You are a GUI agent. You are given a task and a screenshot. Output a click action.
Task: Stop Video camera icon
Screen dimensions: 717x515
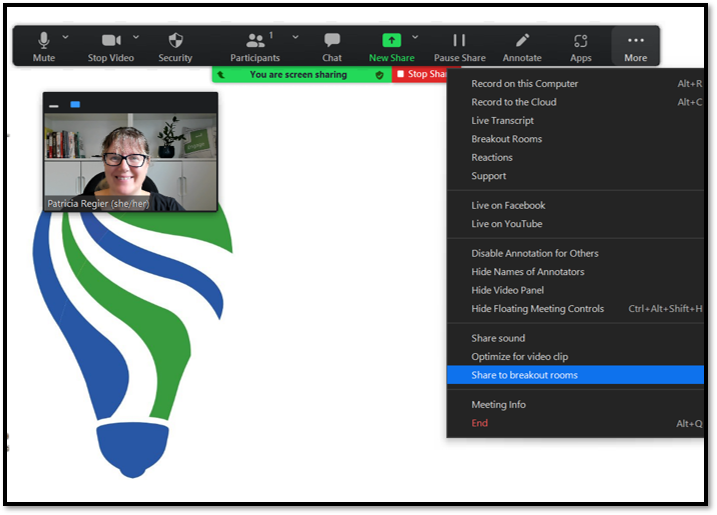(111, 40)
